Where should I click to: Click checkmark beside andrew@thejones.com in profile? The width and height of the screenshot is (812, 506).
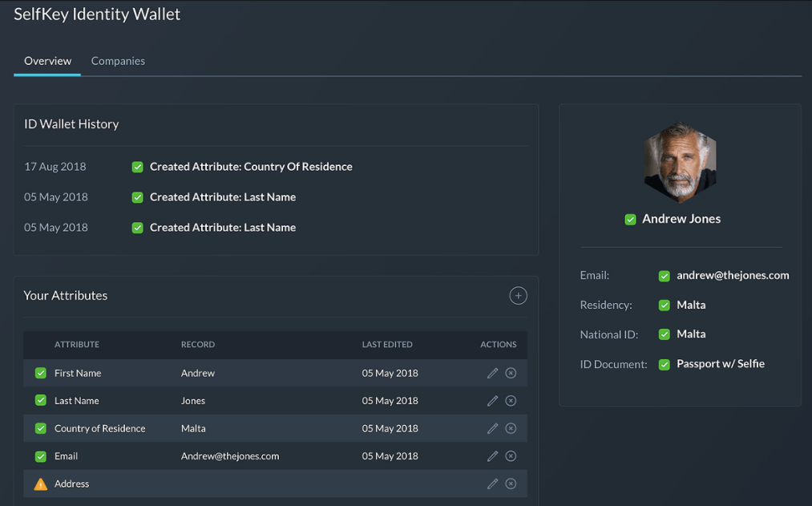point(664,276)
